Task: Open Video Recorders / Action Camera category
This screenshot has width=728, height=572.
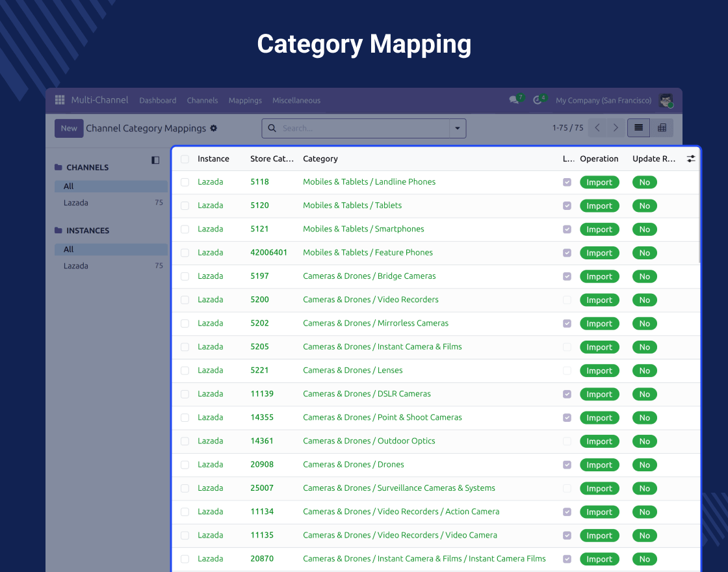Action: [x=401, y=512]
